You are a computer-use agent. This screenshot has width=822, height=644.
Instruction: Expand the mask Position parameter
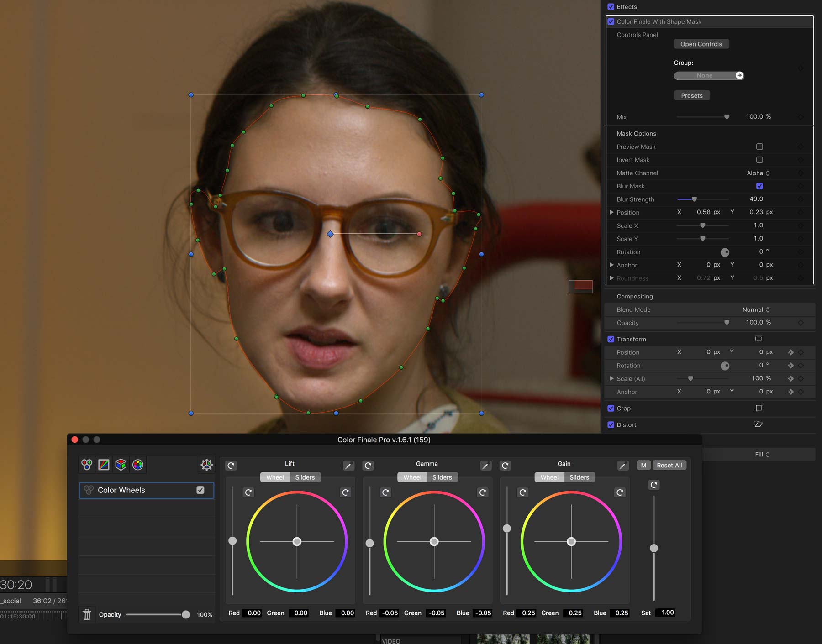click(611, 212)
